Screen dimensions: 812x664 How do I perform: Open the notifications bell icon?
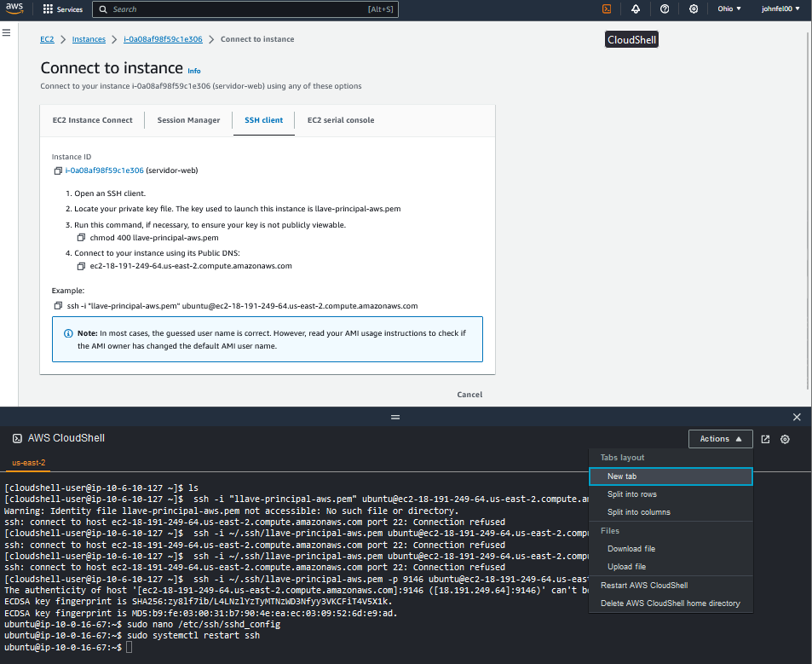(636, 9)
